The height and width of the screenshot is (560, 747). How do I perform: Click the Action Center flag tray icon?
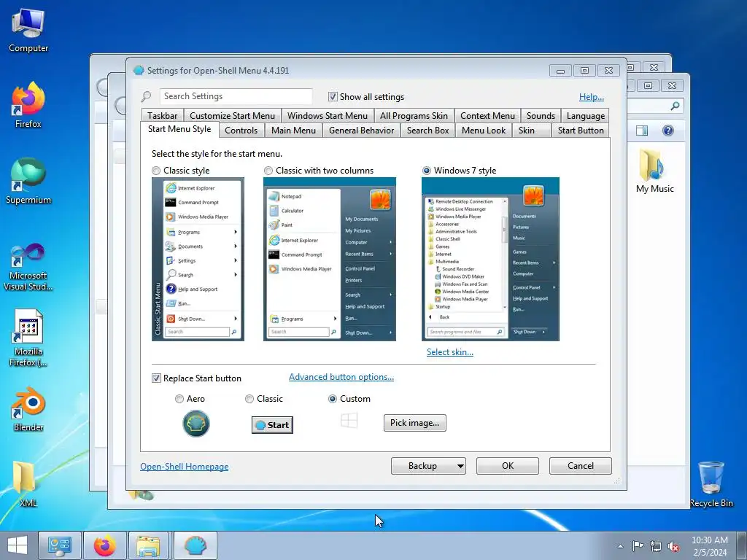(x=638, y=546)
